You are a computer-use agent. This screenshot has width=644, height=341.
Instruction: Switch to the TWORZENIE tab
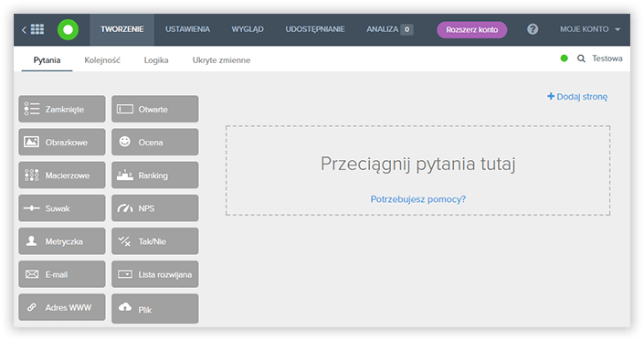pyautogui.click(x=122, y=29)
